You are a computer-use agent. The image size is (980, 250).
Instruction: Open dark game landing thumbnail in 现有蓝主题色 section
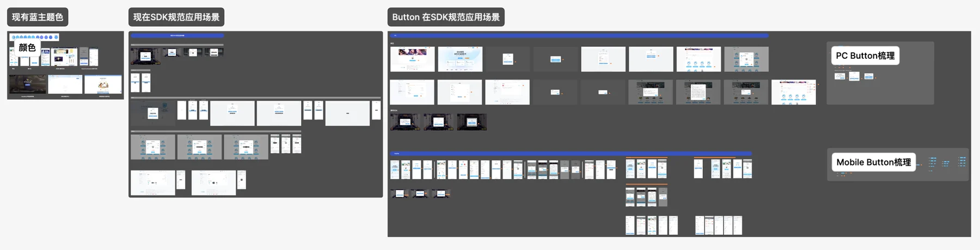28,85
